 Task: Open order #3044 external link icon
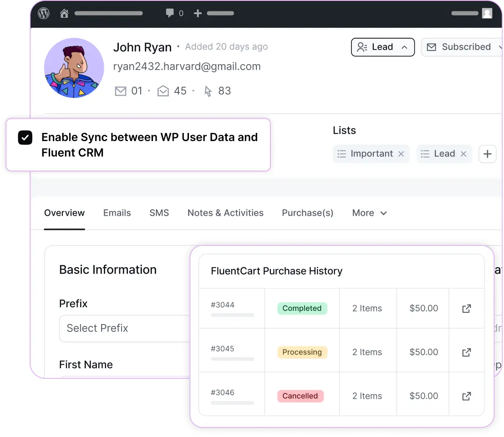[466, 309]
